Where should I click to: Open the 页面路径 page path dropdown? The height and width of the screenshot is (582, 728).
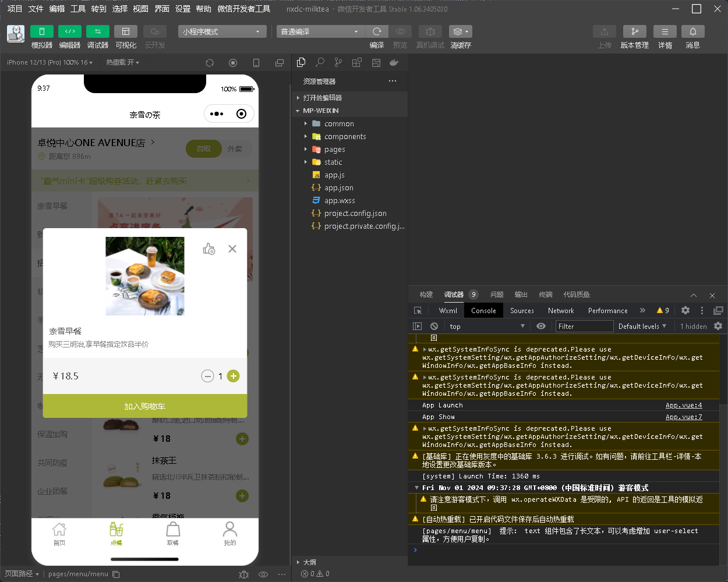(22, 574)
